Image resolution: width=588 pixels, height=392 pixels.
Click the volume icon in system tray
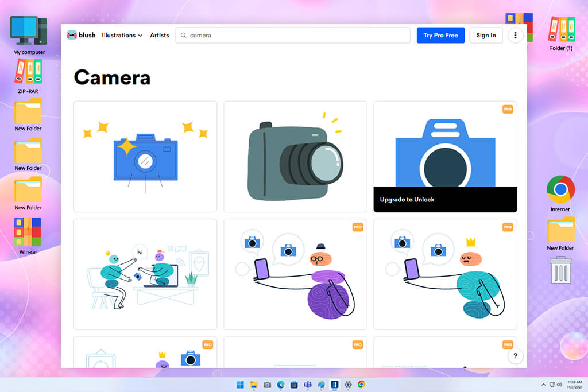(559, 385)
